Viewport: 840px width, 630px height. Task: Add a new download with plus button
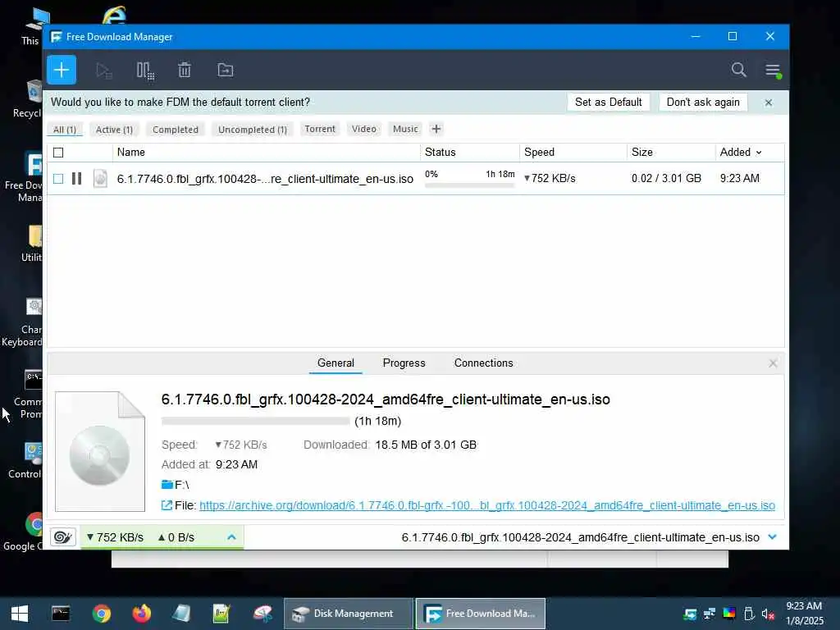(x=61, y=70)
